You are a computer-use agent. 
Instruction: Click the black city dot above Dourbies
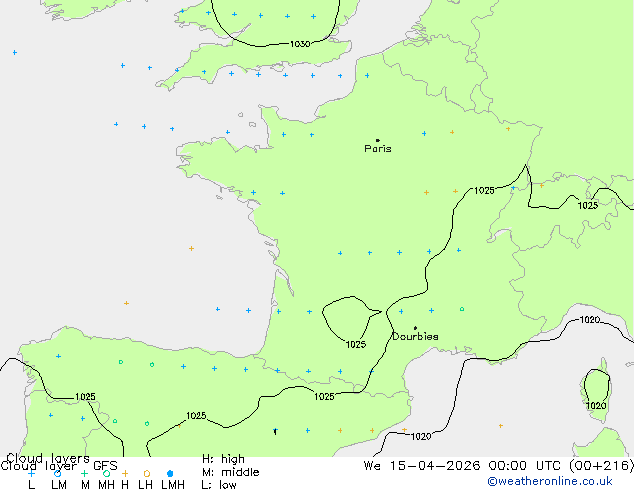pos(415,328)
